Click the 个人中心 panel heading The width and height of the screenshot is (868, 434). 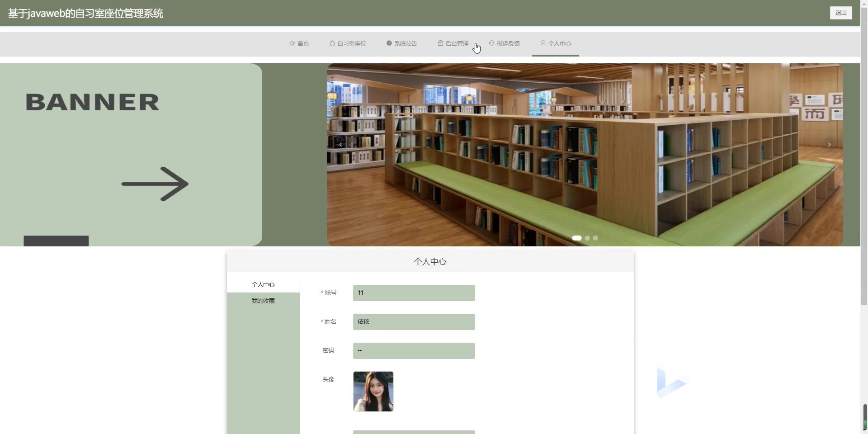point(430,262)
